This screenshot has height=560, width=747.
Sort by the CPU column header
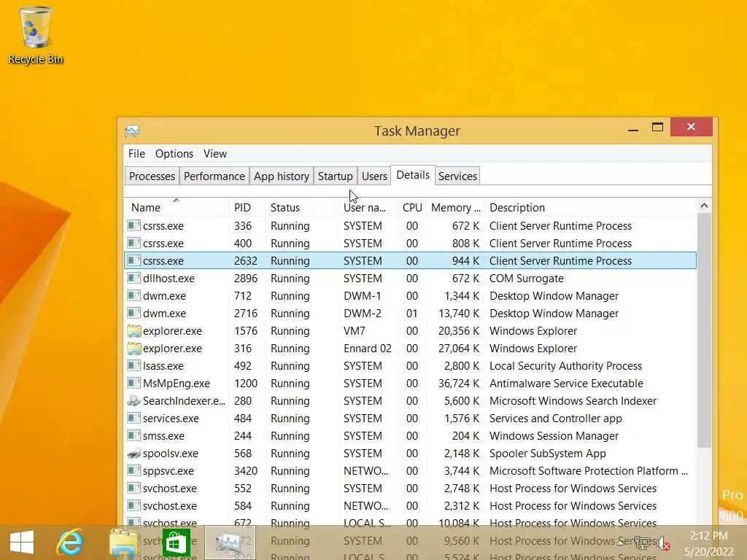tap(412, 208)
